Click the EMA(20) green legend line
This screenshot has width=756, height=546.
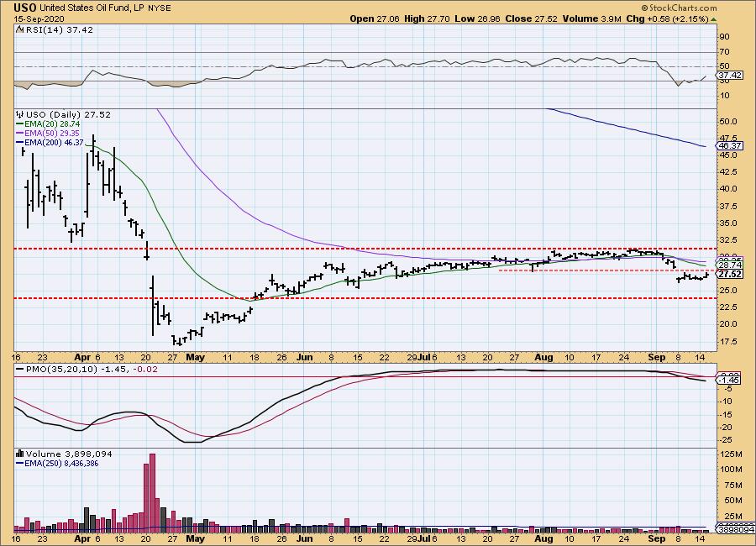coord(20,124)
